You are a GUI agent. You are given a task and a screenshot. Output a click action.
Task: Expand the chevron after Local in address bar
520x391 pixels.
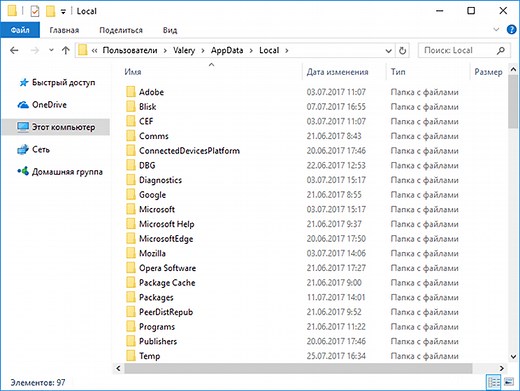(287, 51)
